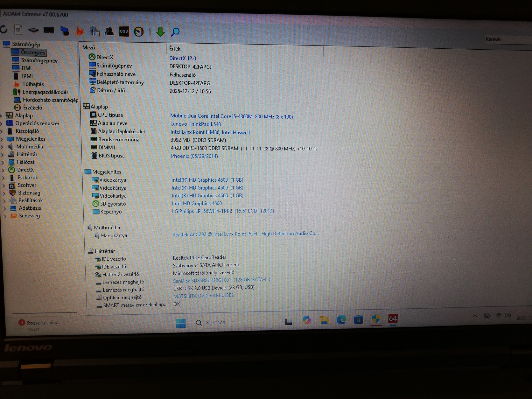Open the Mobile DualCore Intel Core i5-4300M link
The image size is (532, 399).
tap(231, 116)
